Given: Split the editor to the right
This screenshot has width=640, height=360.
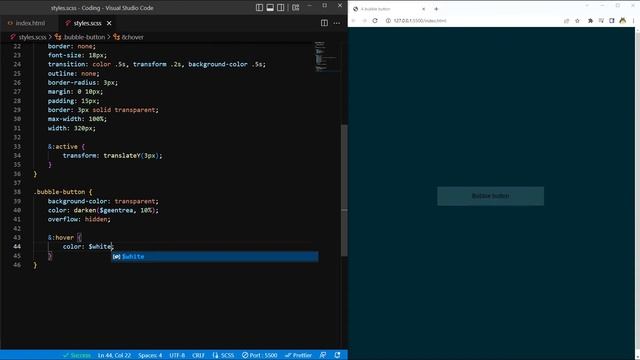Looking at the screenshot, I should coord(324,23).
